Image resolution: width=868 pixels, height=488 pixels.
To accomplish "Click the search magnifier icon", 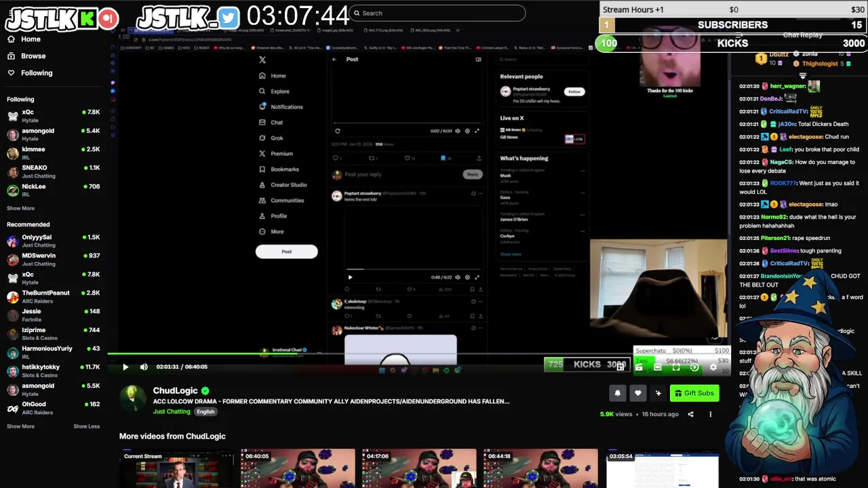I will click(x=357, y=13).
